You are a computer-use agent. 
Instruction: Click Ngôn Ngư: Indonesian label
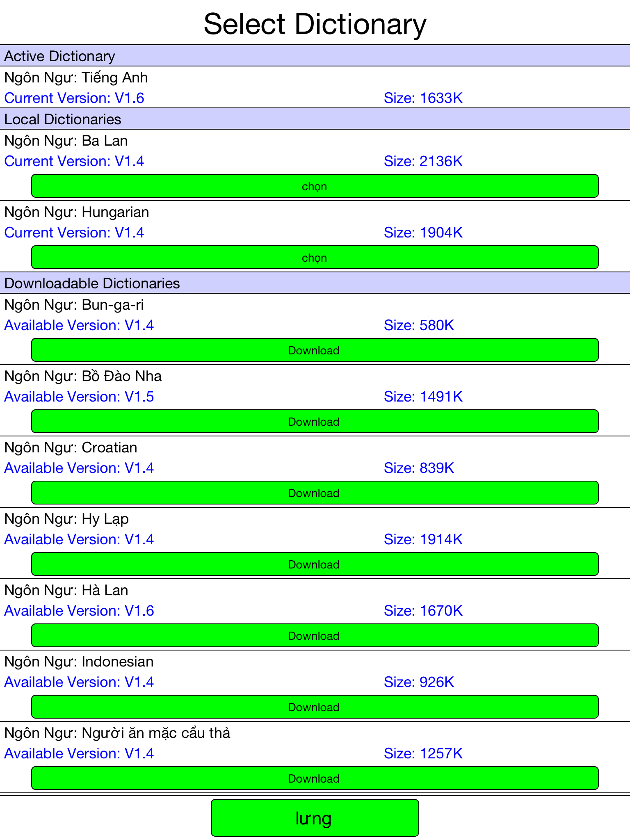point(79,662)
